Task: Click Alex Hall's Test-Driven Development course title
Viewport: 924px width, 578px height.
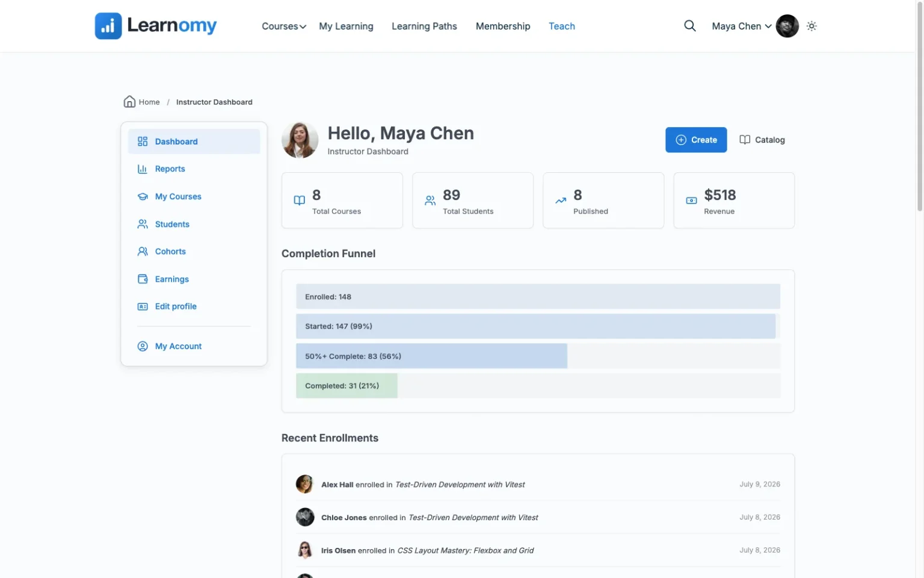Action: tap(460, 485)
